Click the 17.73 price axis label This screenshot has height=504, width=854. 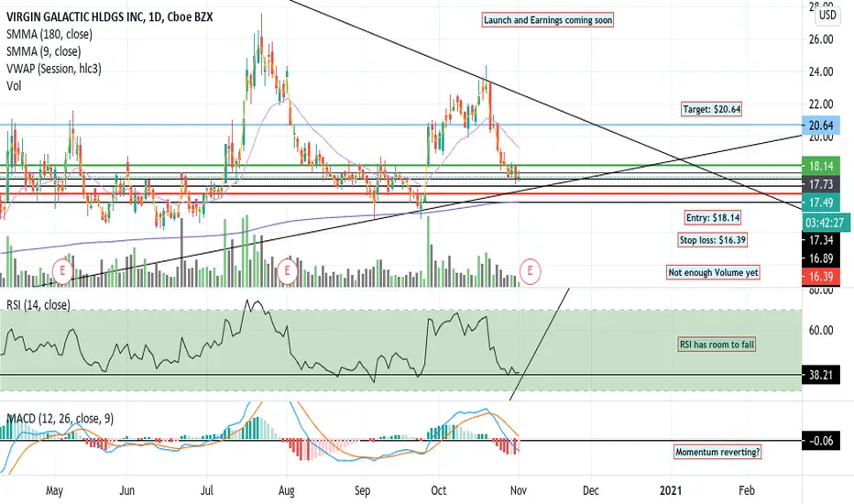tap(821, 184)
